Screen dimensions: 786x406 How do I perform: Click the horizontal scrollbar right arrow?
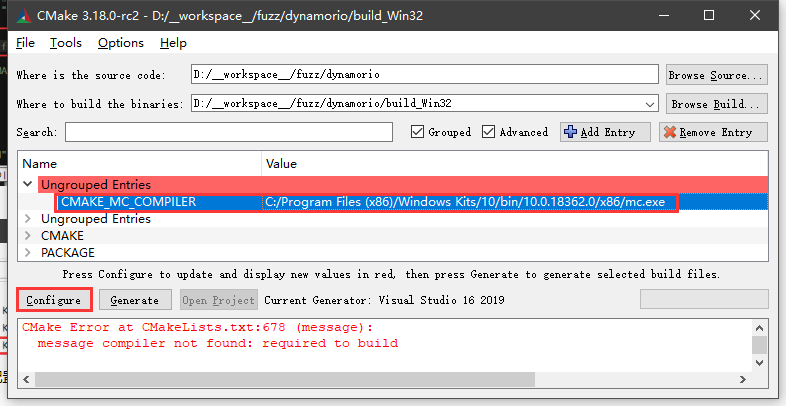click(x=743, y=379)
